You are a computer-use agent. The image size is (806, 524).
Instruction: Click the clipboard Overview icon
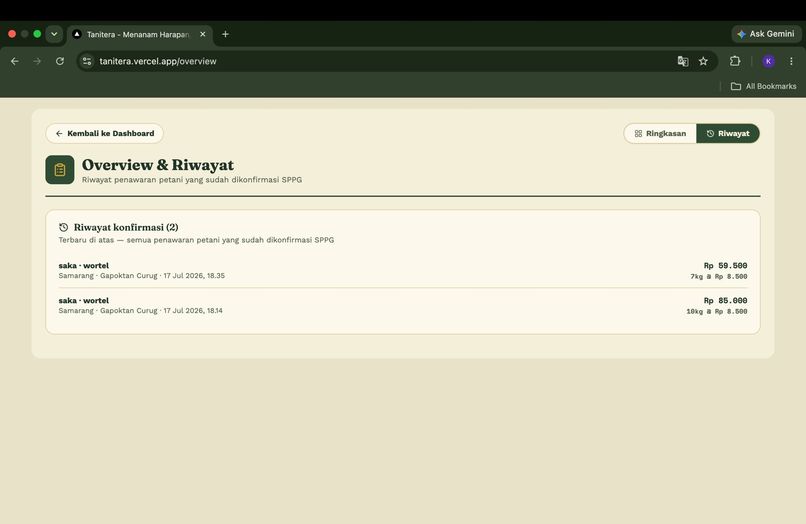click(60, 170)
